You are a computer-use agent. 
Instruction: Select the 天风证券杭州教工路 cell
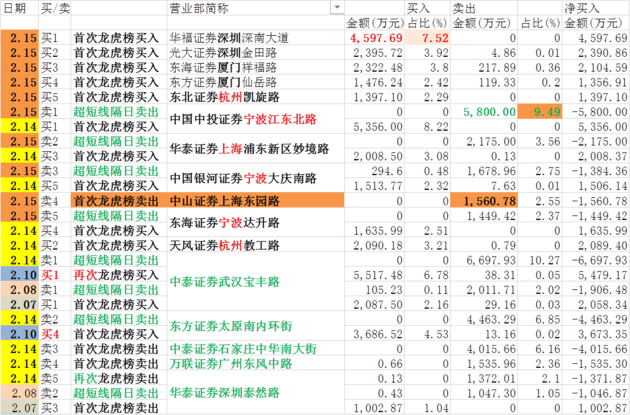pos(256,245)
